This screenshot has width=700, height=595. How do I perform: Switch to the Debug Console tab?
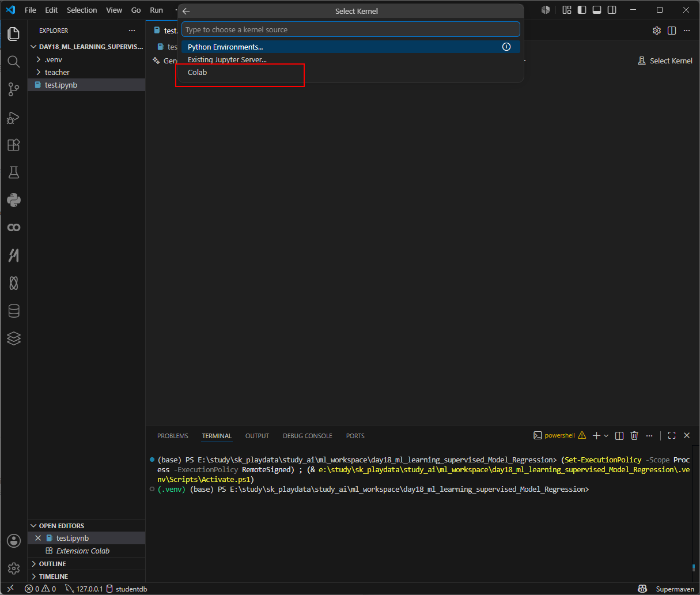pyautogui.click(x=308, y=436)
